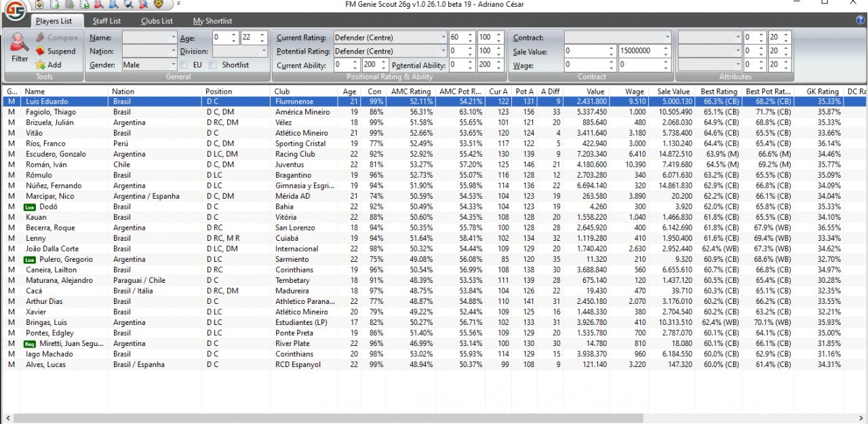868x424 pixels.
Task: Select the Iago Machado row
Action: 434,354
